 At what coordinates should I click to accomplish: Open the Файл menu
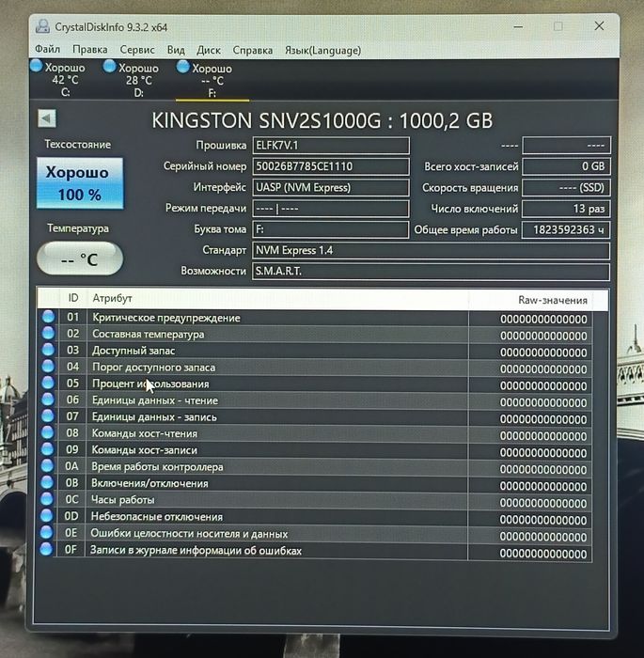tap(47, 49)
